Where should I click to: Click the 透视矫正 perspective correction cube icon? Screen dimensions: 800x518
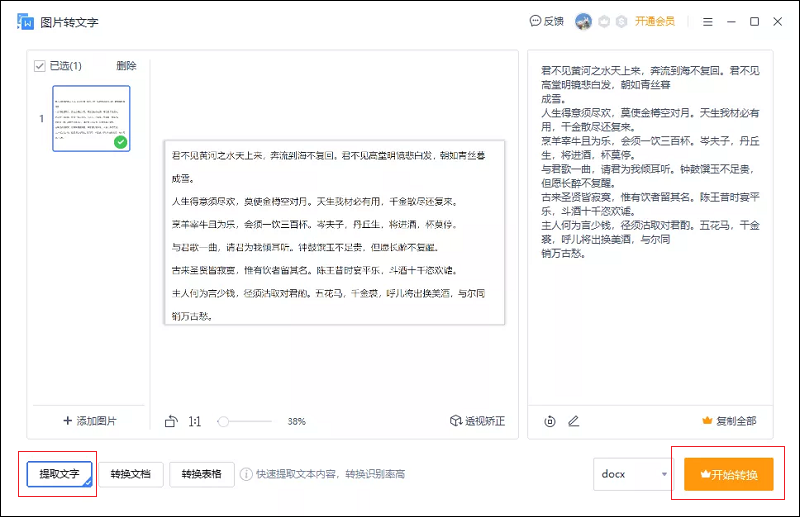[x=456, y=421]
